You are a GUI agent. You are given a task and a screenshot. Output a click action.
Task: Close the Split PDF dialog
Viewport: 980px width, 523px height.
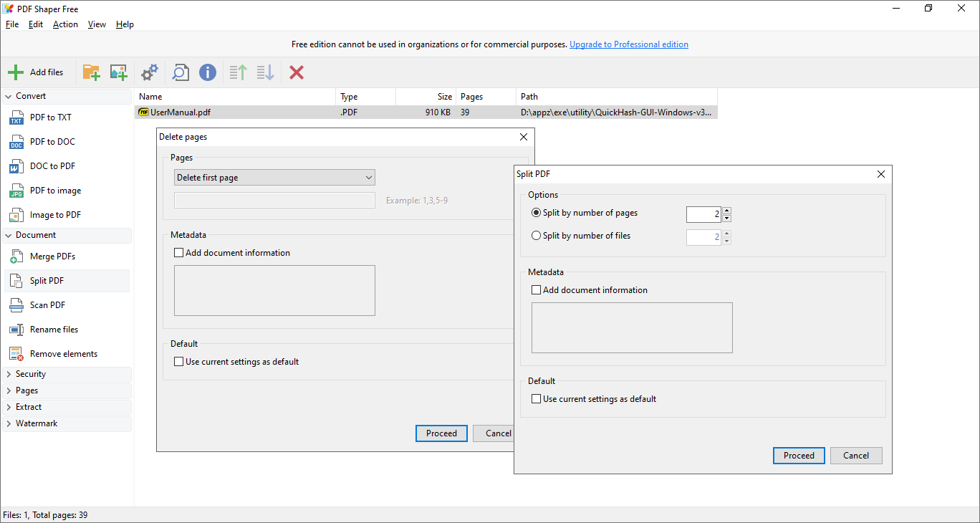881,174
